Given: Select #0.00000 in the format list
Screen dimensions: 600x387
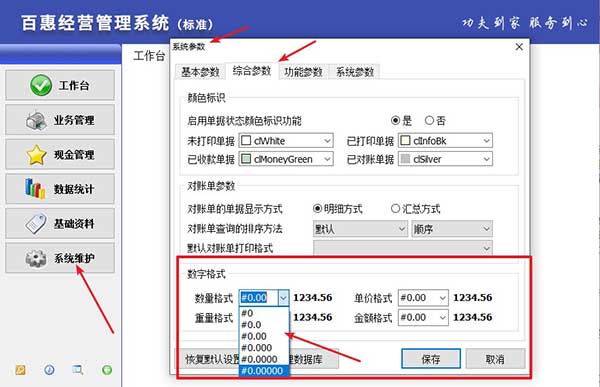Looking at the screenshot, I should [x=264, y=371].
